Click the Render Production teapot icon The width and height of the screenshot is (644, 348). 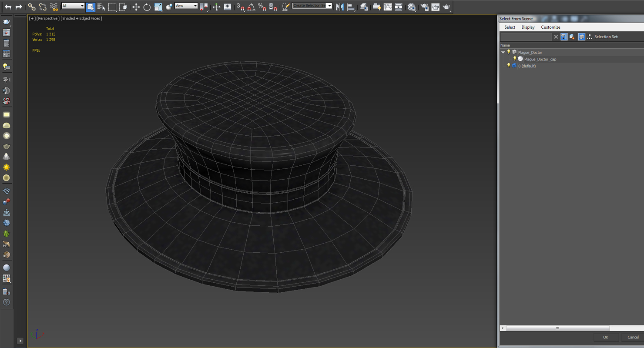click(x=446, y=7)
